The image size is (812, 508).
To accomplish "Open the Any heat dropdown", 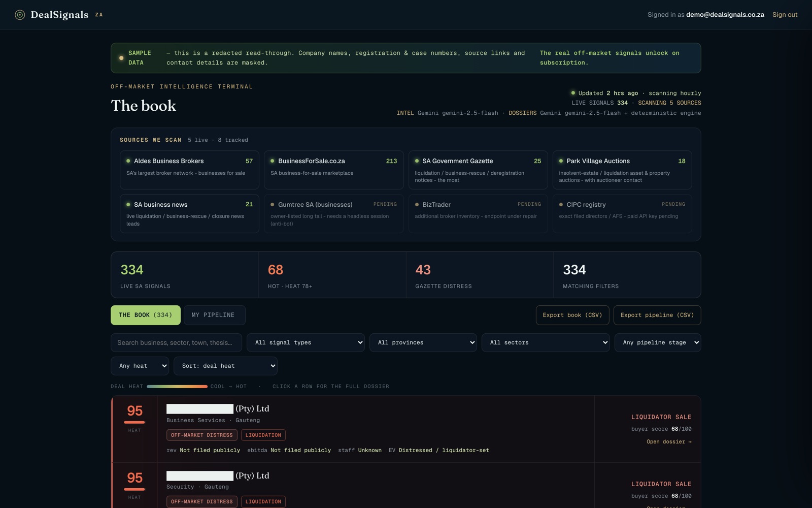I will click(x=140, y=366).
